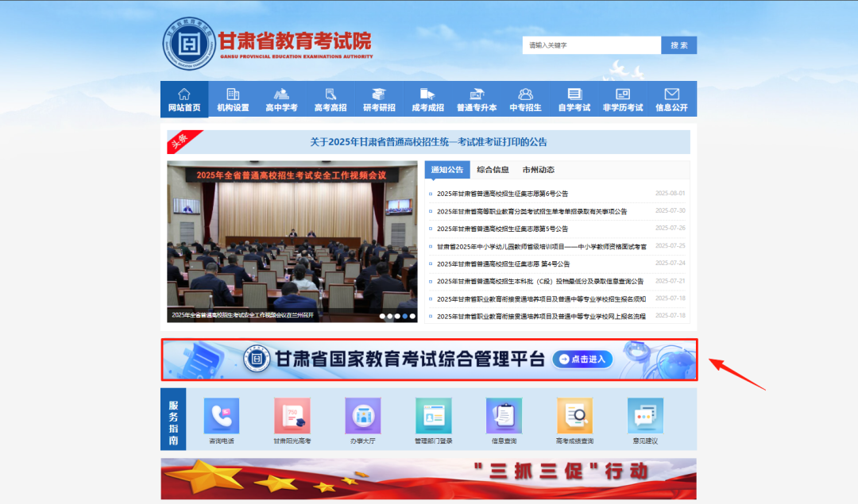Image resolution: width=858 pixels, height=504 pixels.
Task: Click the 信息公开 envelope icon
Action: click(671, 93)
